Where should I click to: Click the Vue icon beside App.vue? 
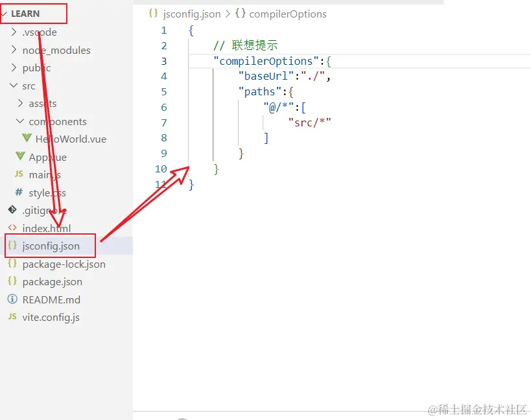[x=20, y=156]
